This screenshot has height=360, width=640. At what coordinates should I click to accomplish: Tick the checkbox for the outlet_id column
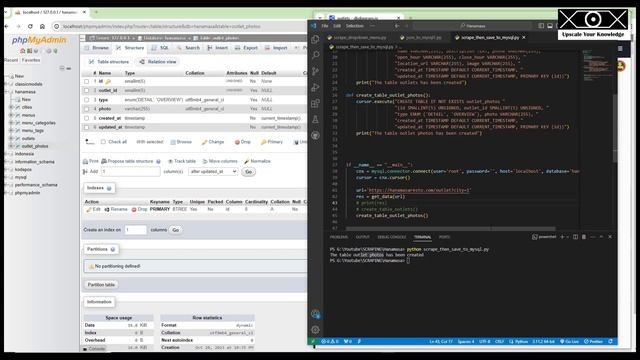click(87, 90)
